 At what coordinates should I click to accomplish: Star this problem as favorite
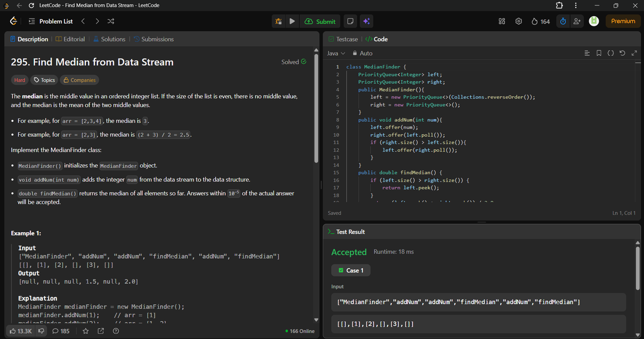coord(85,331)
